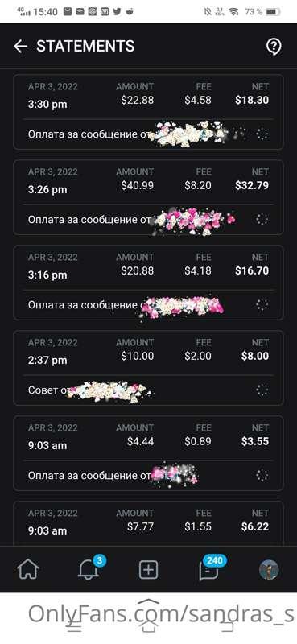297x644 pixels.
Task: Click the dotted circle status on 3:30 pm entry
Action: [262, 134]
